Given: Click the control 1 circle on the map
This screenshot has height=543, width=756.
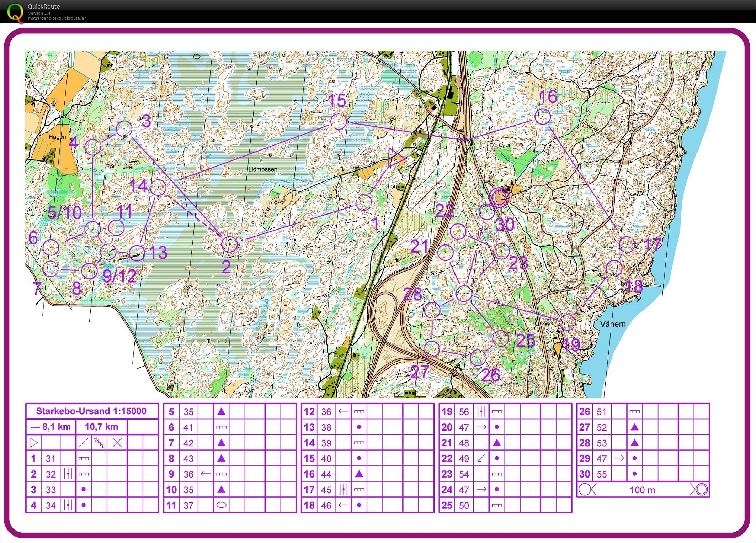Looking at the screenshot, I should pyautogui.click(x=364, y=202).
